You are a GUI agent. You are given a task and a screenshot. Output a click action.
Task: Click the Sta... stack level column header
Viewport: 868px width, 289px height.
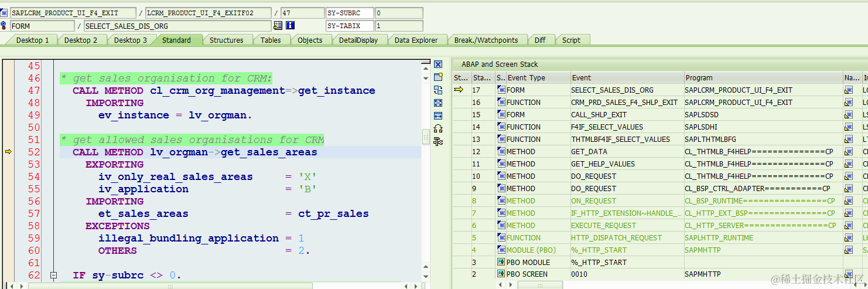click(483, 77)
